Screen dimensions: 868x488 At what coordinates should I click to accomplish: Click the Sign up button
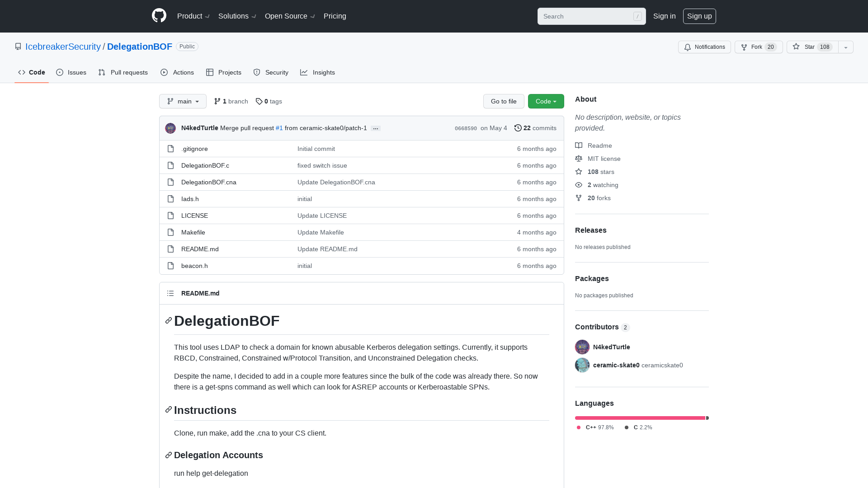coord(699,16)
